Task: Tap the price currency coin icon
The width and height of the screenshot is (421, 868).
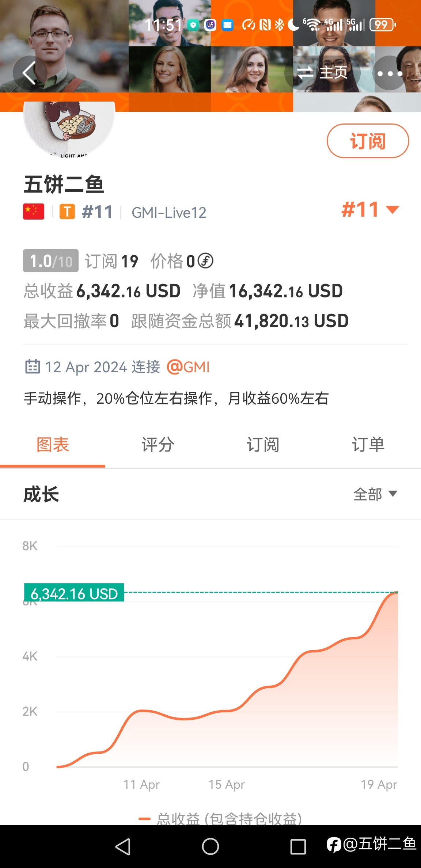Action: pos(205,261)
